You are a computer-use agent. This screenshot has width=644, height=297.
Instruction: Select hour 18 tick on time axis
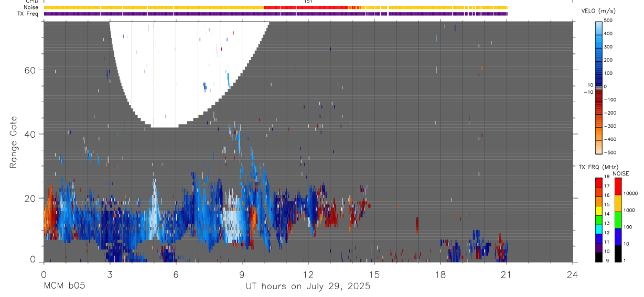pyautogui.click(x=441, y=273)
